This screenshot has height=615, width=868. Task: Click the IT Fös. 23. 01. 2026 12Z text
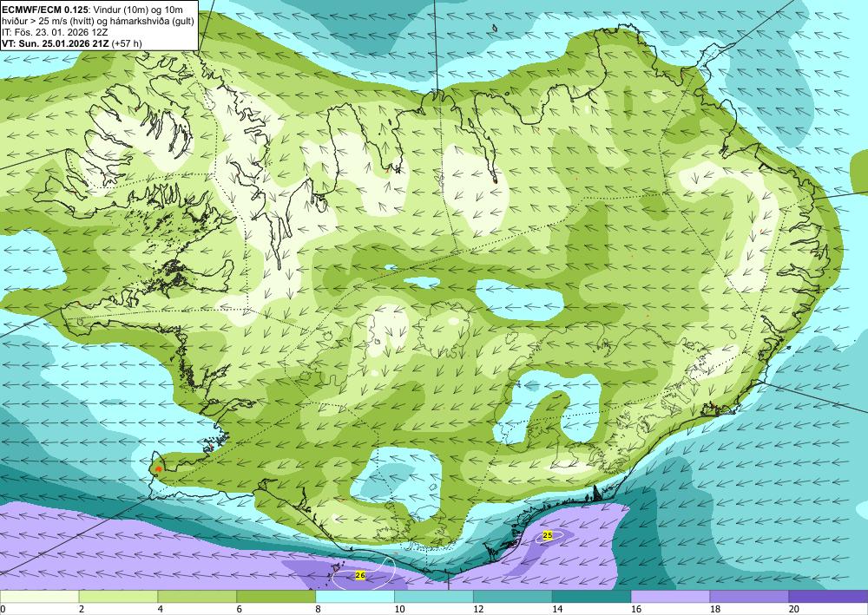pyautogui.click(x=56, y=32)
